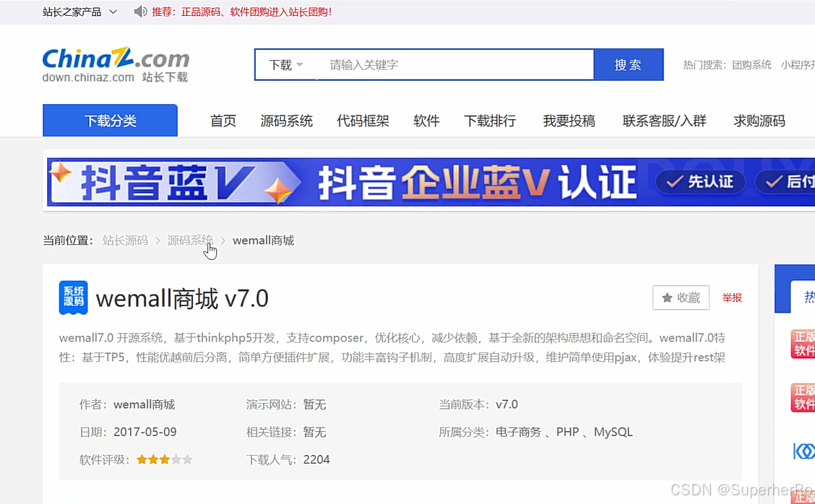Open 我要投稿 navigation item
Image resolution: width=815 pixels, height=504 pixels.
click(569, 121)
